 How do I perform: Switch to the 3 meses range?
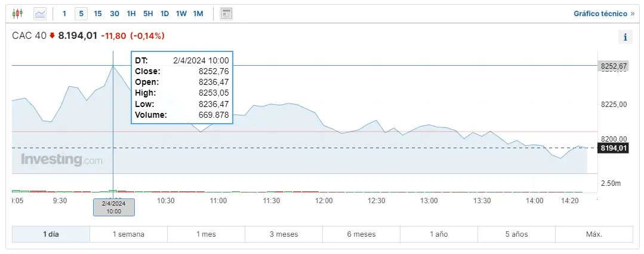click(284, 234)
